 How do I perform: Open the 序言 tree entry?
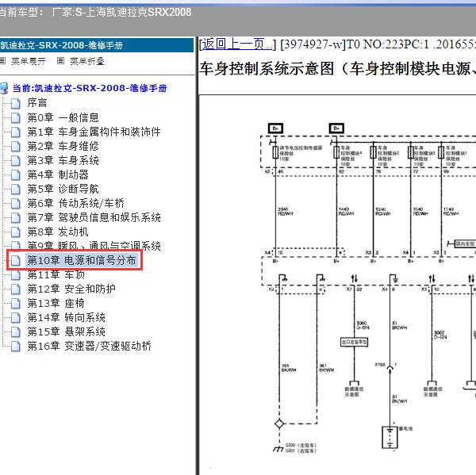37,102
